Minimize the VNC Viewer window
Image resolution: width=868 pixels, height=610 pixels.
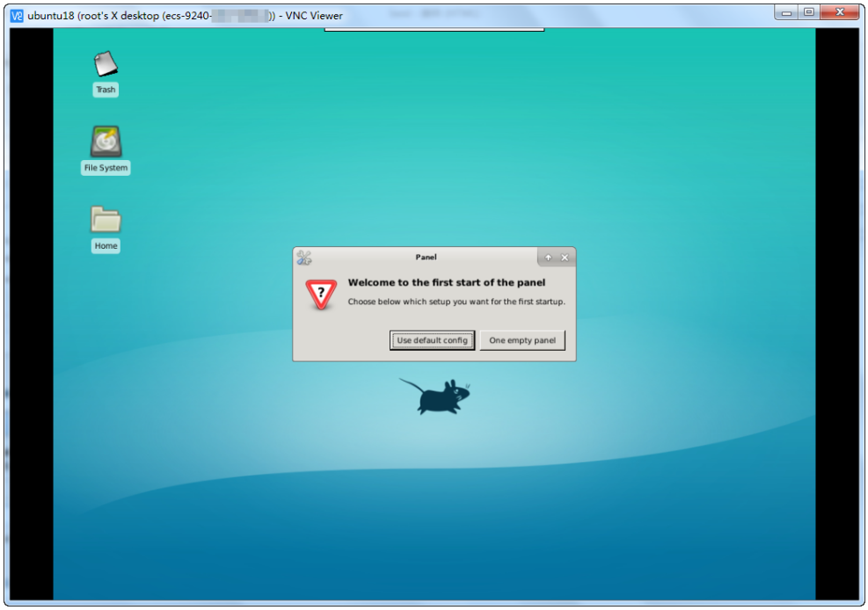[786, 12]
